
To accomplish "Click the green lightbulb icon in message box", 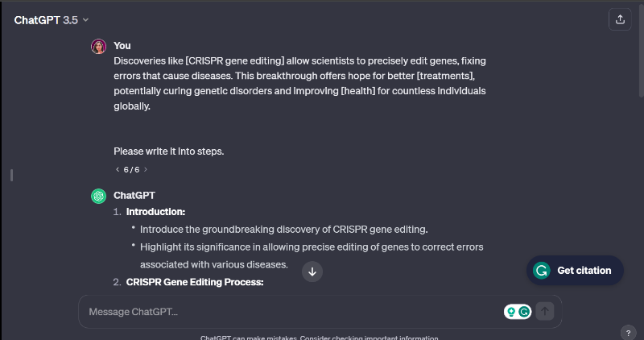I will point(510,311).
